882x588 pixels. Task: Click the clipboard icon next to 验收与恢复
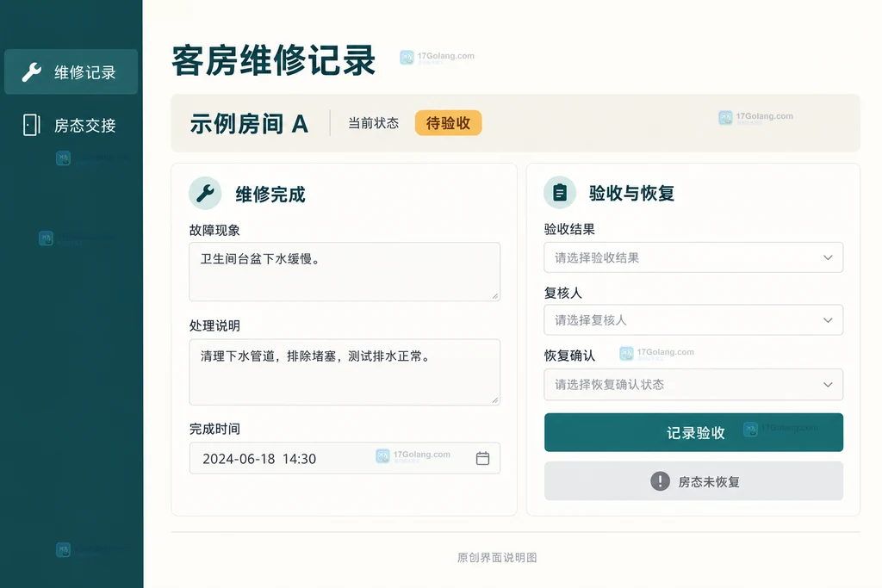[560, 193]
